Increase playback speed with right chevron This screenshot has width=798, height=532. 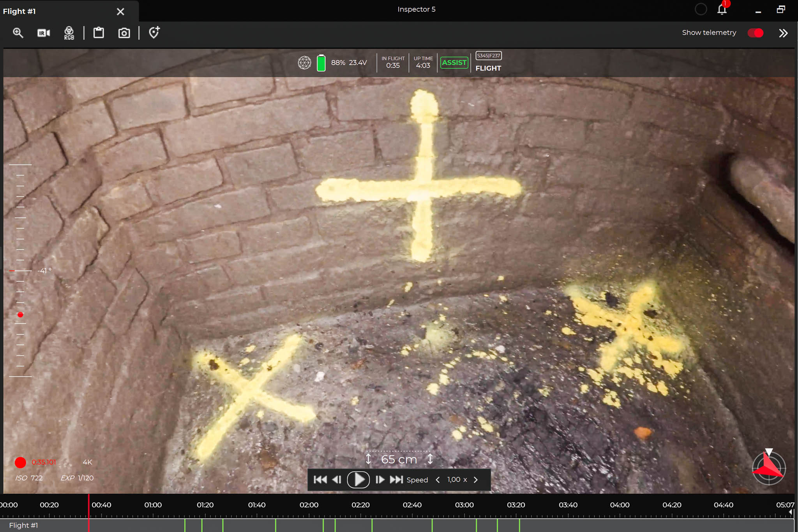[x=476, y=480]
